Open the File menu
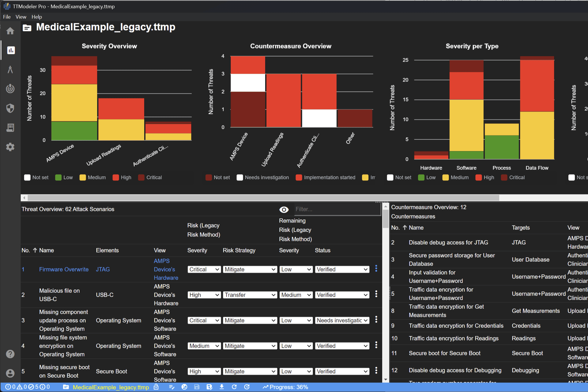Screen dimensions: 588x392 [x=7, y=17]
